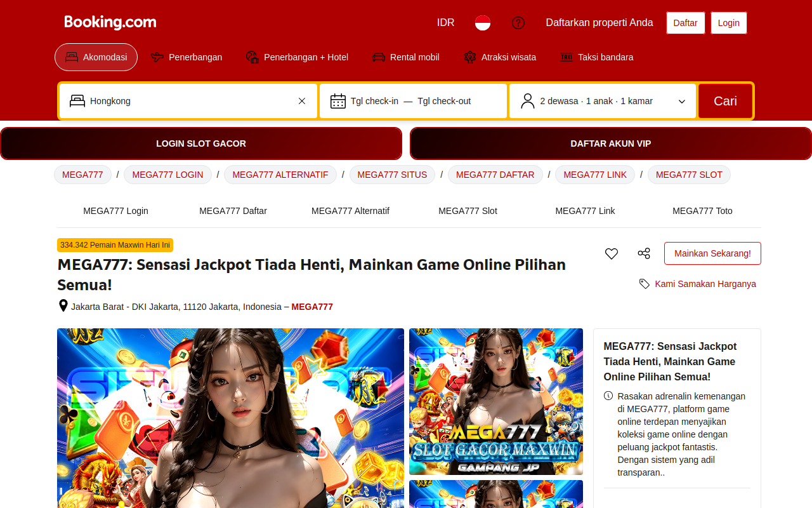Select the MEGA777 Toto section tab
Viewport: 812px width, 508px height.
702,211
